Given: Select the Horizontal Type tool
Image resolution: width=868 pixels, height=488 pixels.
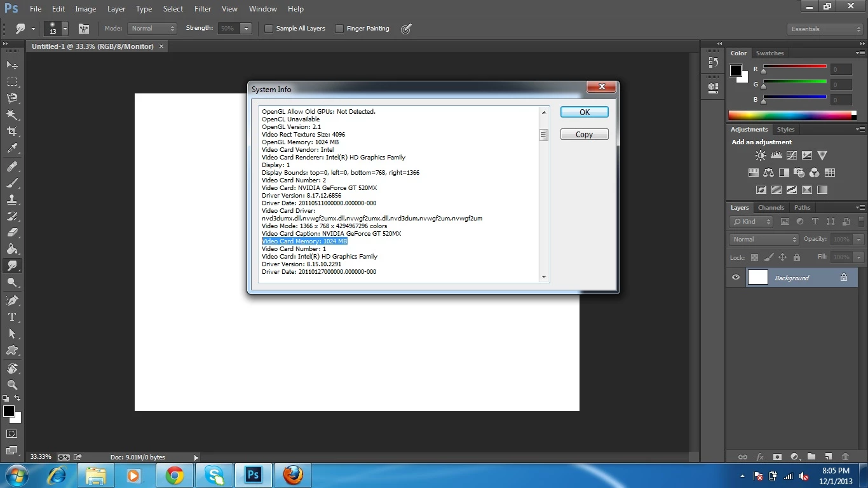Looking at the screenshot, I should click(x=12, y=316).
